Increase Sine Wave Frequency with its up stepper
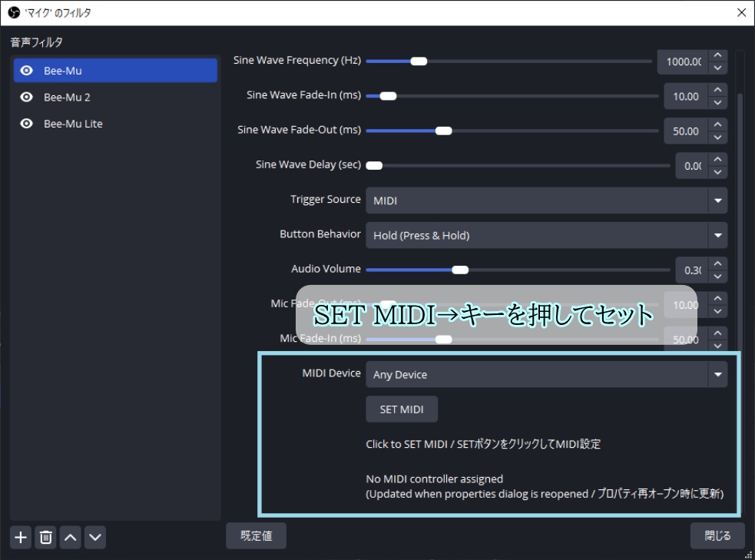The height and width of the screenshot is (560, 755). click(x=717, y=55)
